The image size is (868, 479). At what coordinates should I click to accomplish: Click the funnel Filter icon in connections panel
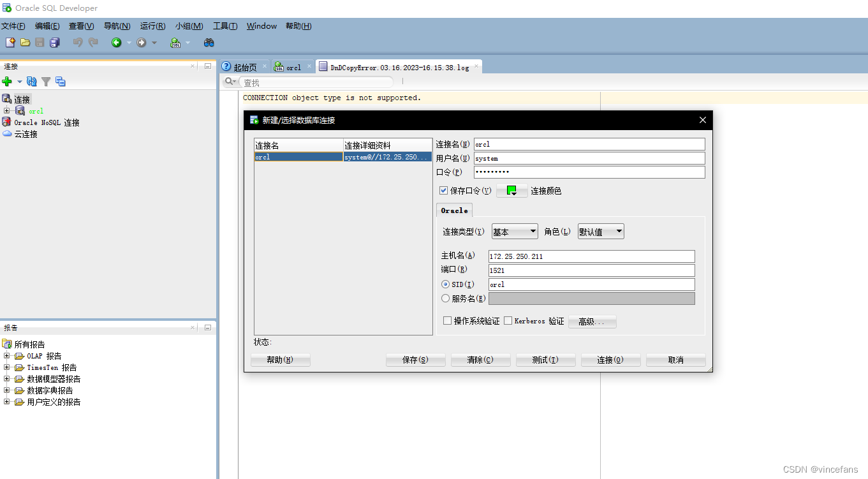pos(46,82)
